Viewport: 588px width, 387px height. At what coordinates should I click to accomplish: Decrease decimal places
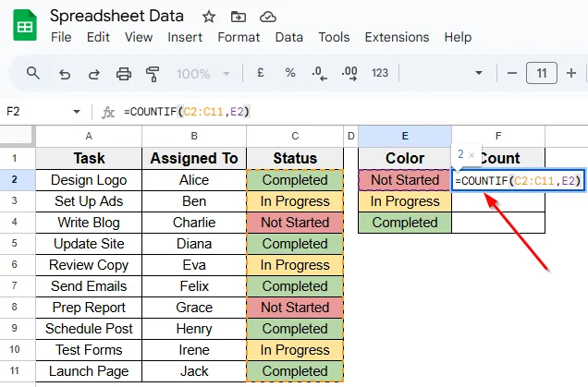point(320,74)
